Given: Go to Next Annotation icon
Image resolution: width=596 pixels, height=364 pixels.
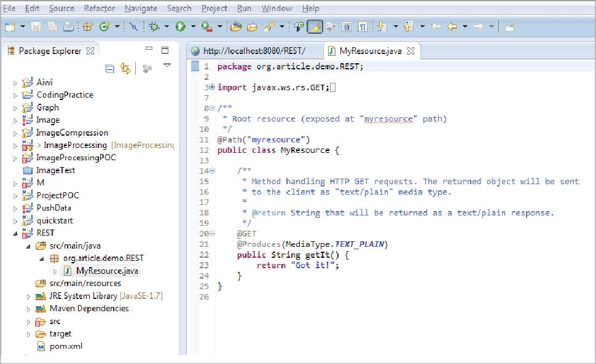Looking at the screenshot, I should tap(381, 26).
